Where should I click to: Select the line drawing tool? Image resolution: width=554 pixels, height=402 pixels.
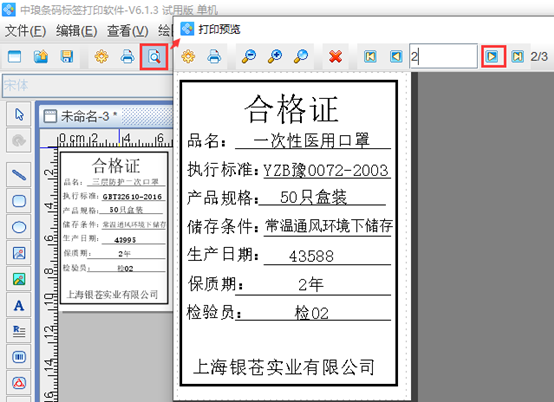tap(19, 175)
